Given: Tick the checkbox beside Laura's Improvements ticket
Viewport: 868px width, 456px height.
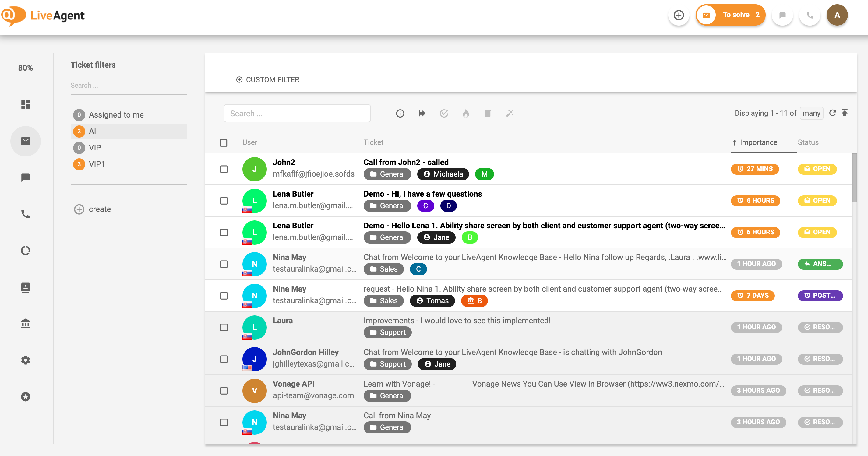Looking at the screenshot, I should [224, 327].
